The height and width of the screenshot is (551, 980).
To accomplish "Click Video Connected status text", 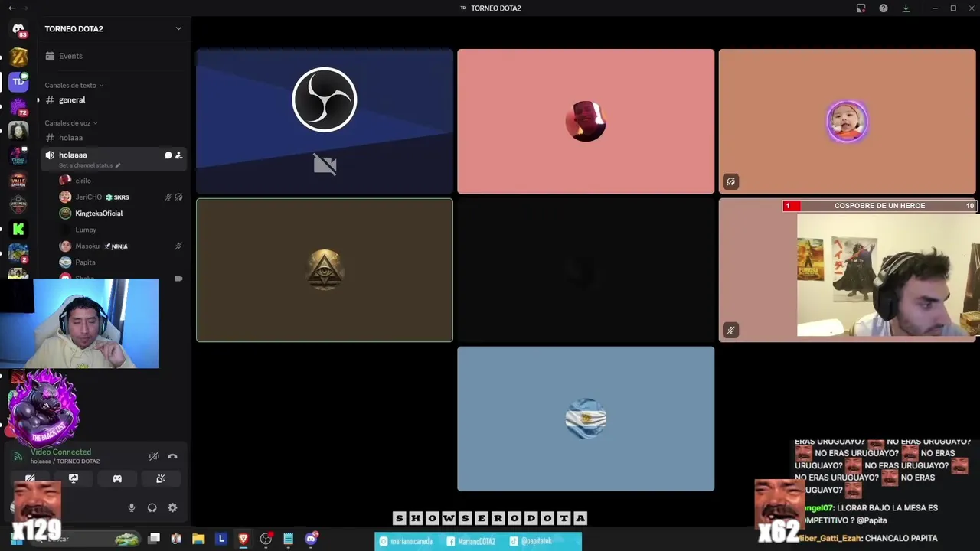I will click(60, 452).
